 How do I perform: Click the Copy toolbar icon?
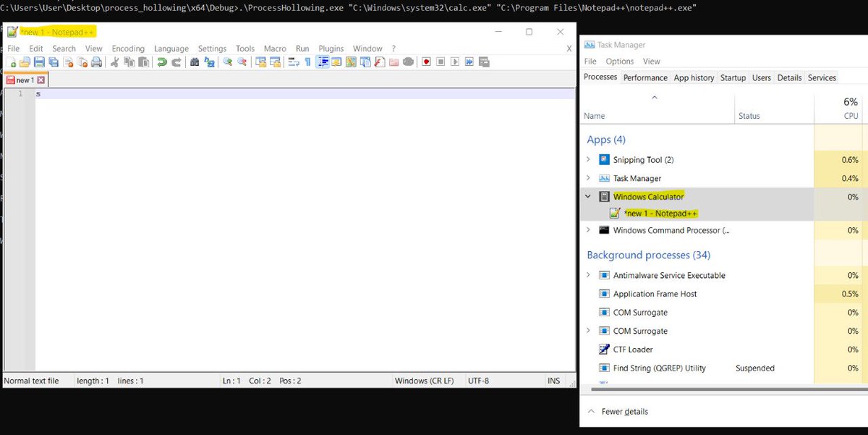130,62
